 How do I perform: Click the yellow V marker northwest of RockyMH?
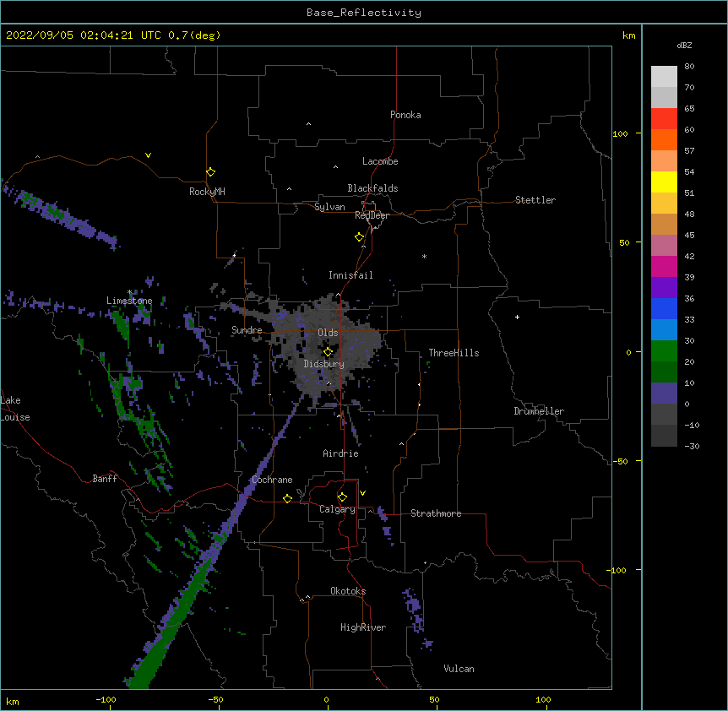[x=148, y=155]
